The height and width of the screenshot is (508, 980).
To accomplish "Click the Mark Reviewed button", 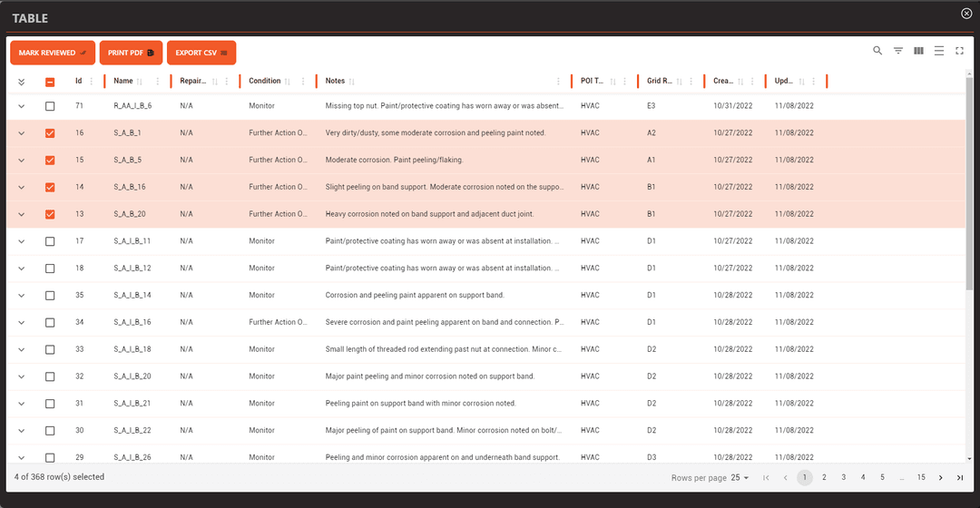I will pos(53,53).
